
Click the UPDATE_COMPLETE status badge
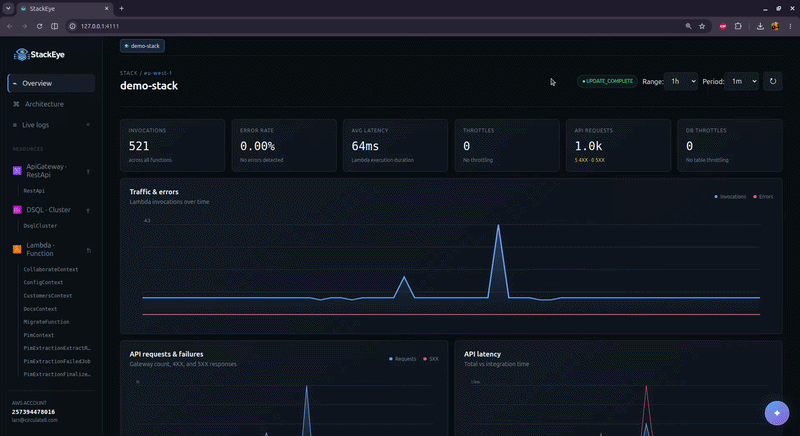coord(607,81)
